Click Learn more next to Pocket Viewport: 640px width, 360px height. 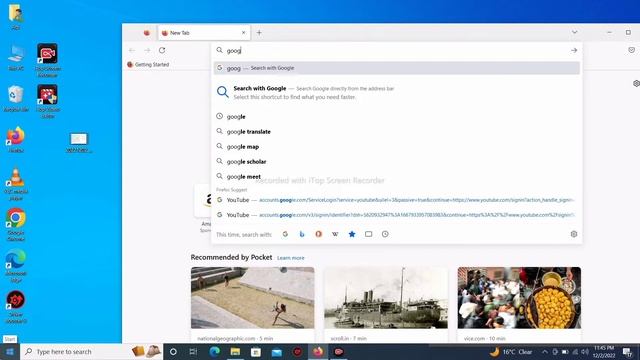[291, 258]
